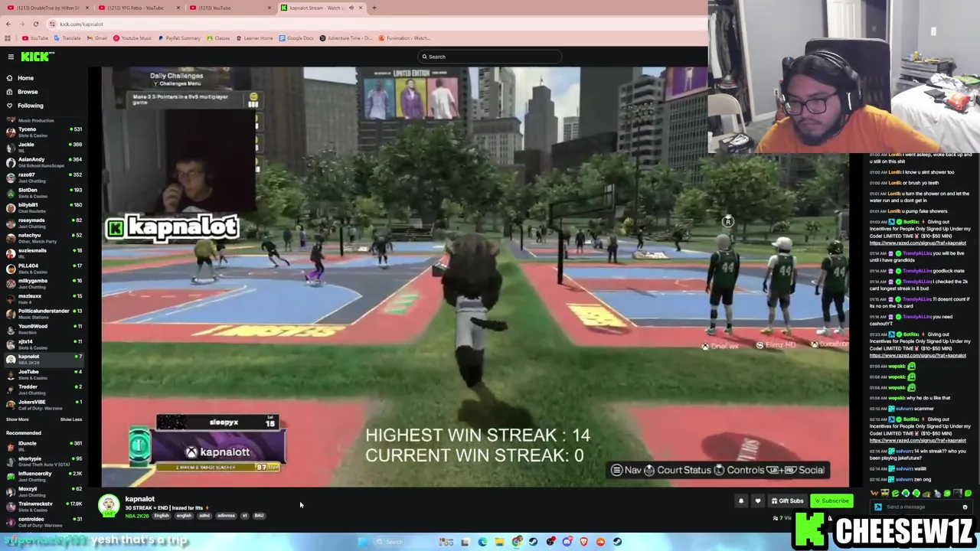Viewport: 980px width, 551px height.
Task: Open the Gmail bookmark
Action: click(x=97, y=38)
